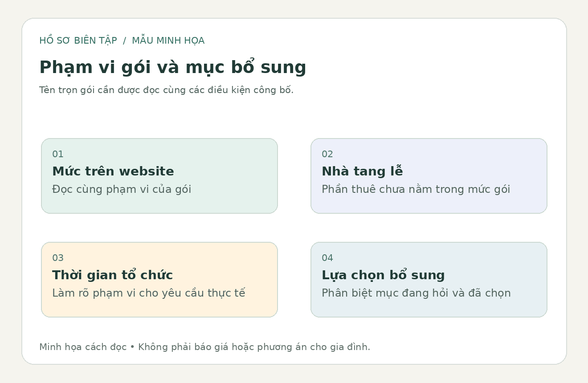Click text 'Đọc cùng phạm vi của gói'
Viewport: 588px width, 383px height.
click(x=122, y=190)
